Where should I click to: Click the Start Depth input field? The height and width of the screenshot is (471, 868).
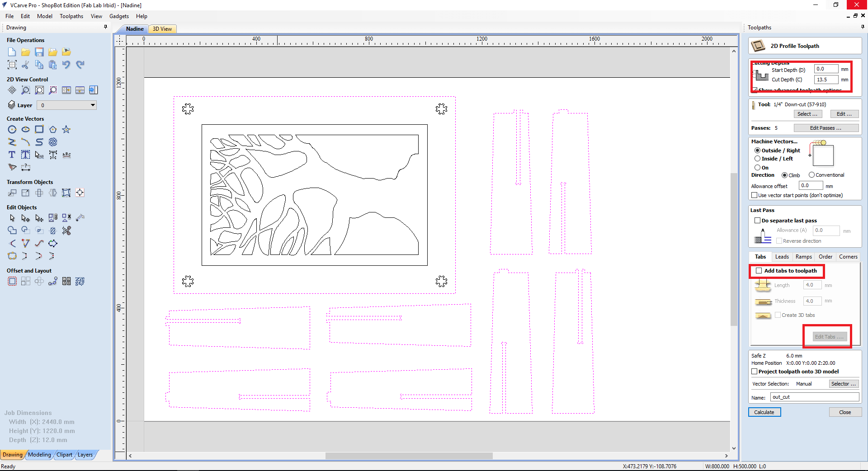[x=826, y=69]
